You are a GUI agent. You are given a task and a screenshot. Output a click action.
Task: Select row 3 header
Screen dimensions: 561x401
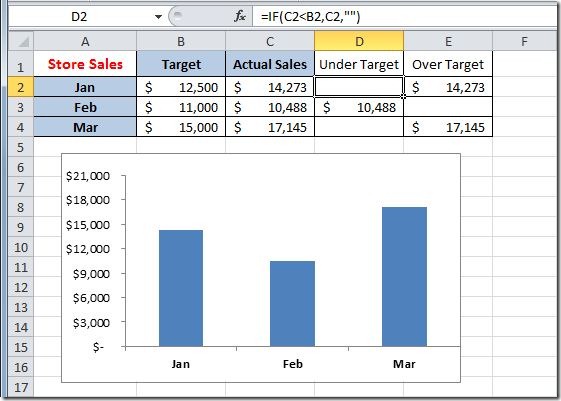coord(21,107)
